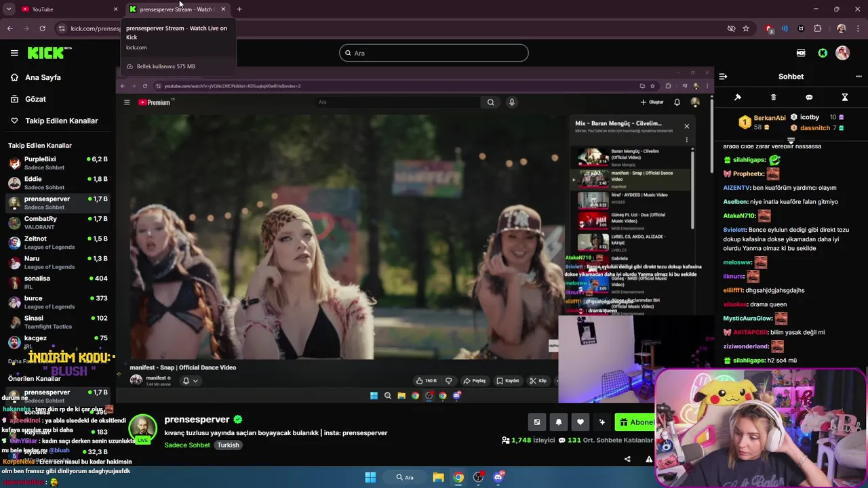The height and width of the screenshot is (488, 868).
Task: Open a new browser tab
Action: [239, 9]
